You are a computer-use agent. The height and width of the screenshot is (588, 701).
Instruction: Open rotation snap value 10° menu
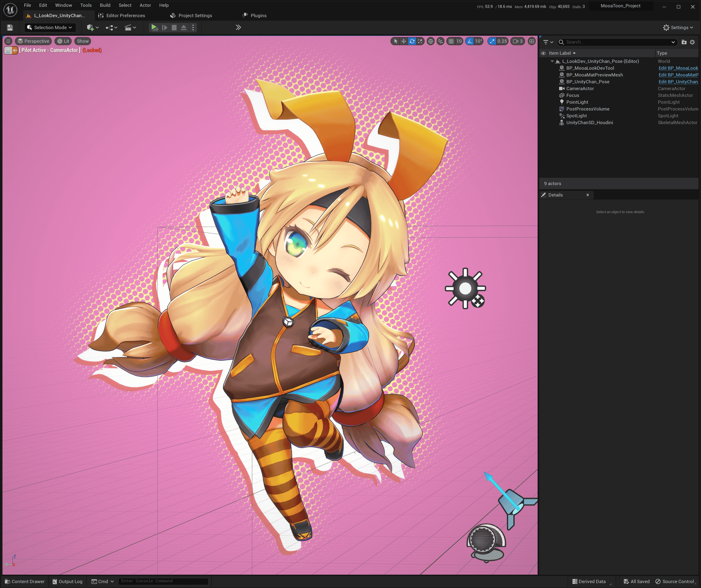click(x=478, y=41)
